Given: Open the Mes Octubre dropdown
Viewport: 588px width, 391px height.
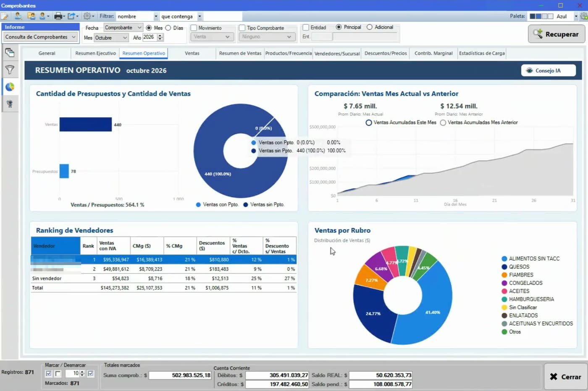Looking at the screenshot, I should (111, 38).
